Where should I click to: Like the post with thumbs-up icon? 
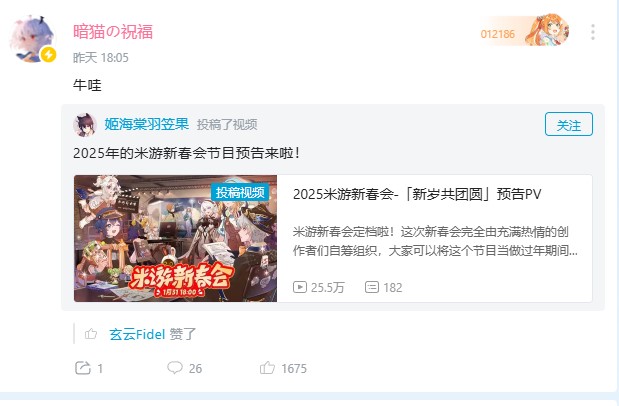(x=267, y=368)
